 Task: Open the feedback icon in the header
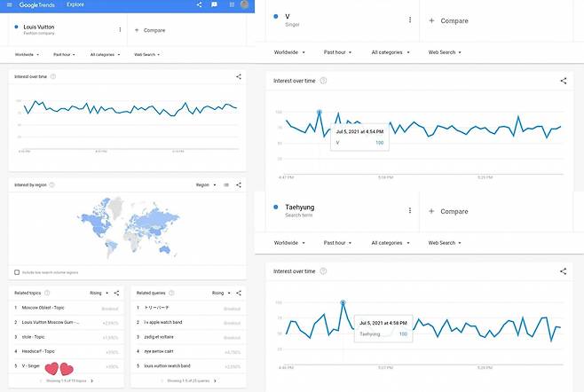pyautogui.click(x=214, y=4)
